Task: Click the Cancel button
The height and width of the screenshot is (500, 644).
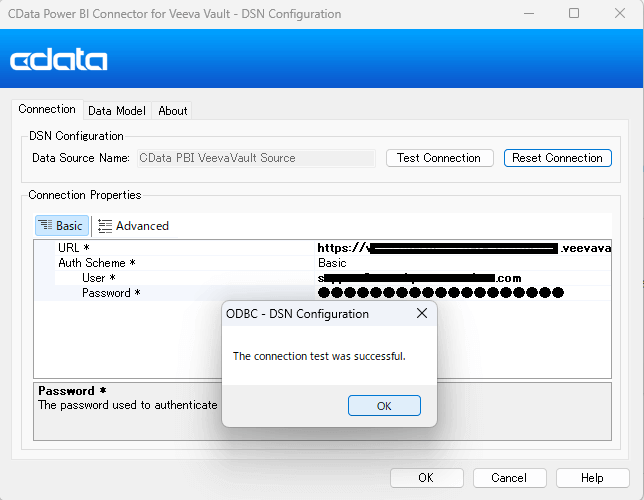Action: point(509,478)
